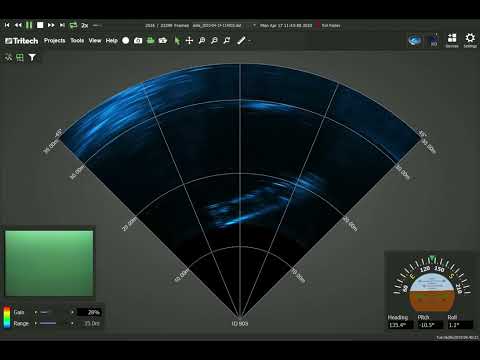Open the View menu

point(95,41)
